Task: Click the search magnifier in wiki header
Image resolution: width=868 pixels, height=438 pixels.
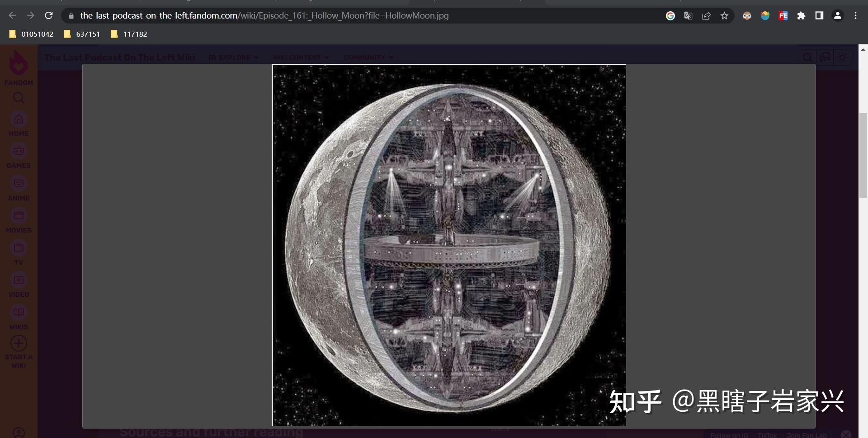Action: click(807, 57)
